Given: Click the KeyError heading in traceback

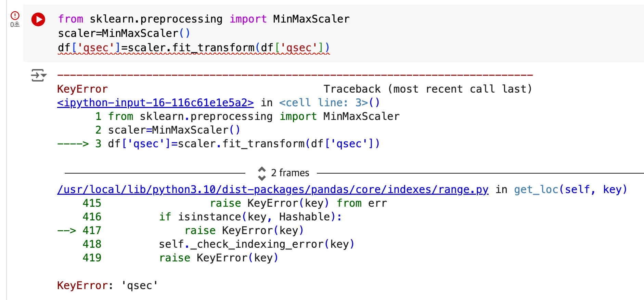Looking at the screenshot, I should [82, 89].
